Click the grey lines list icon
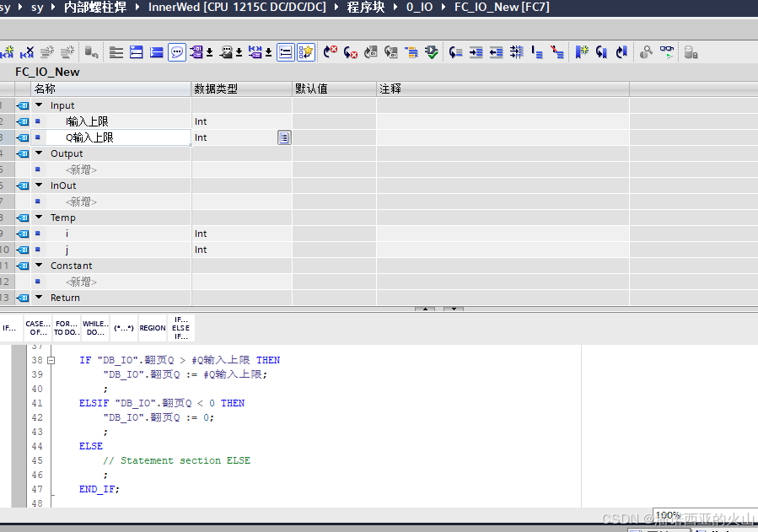The image size is (758, 532). (x=116, y=52)
